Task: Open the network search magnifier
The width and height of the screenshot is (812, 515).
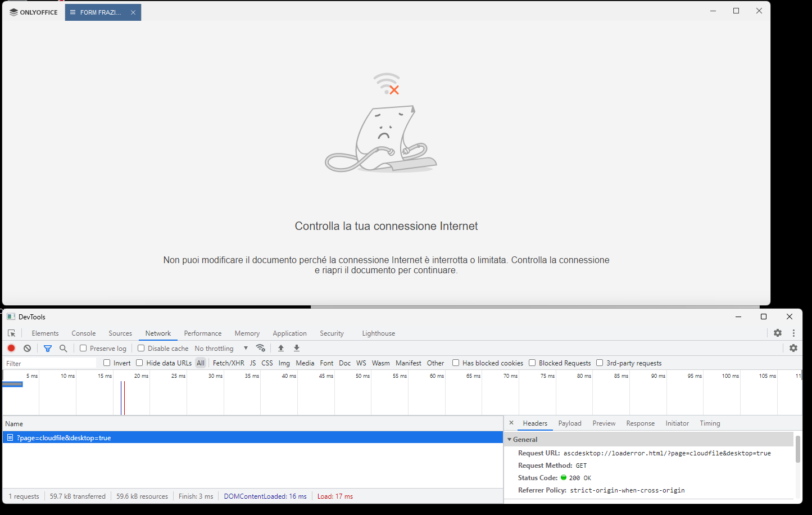Action: click(x=63, y=348)
